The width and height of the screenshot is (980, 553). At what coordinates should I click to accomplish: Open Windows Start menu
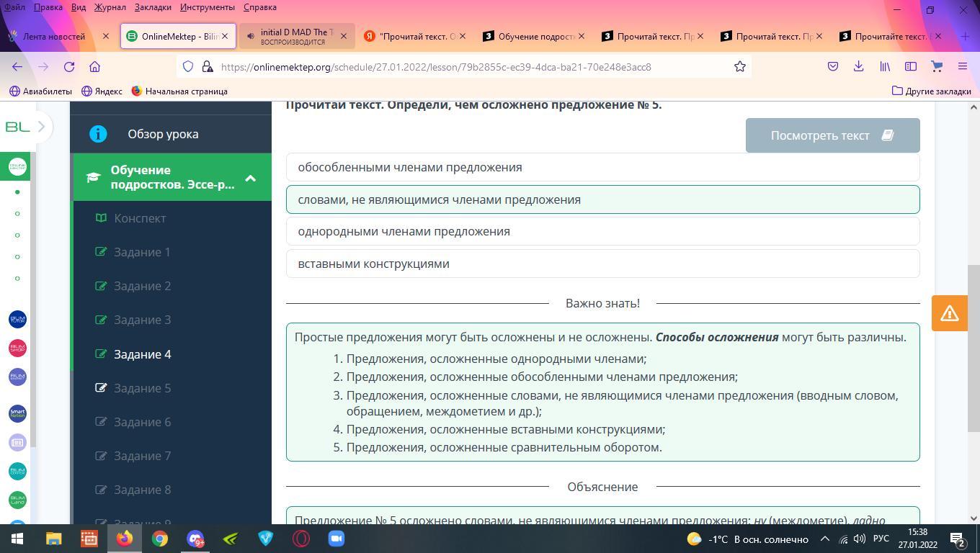tap(17, 539)
